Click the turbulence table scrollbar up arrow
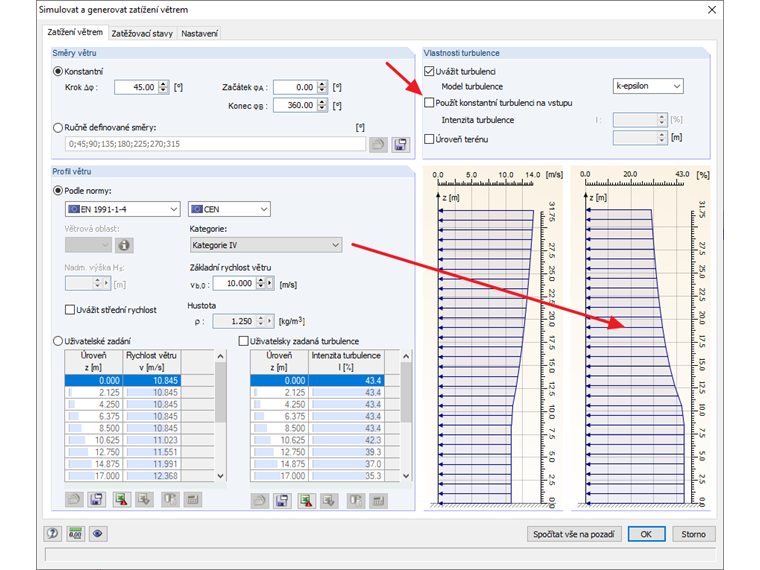Screen dimensions: 760x570 pos(406,356)
